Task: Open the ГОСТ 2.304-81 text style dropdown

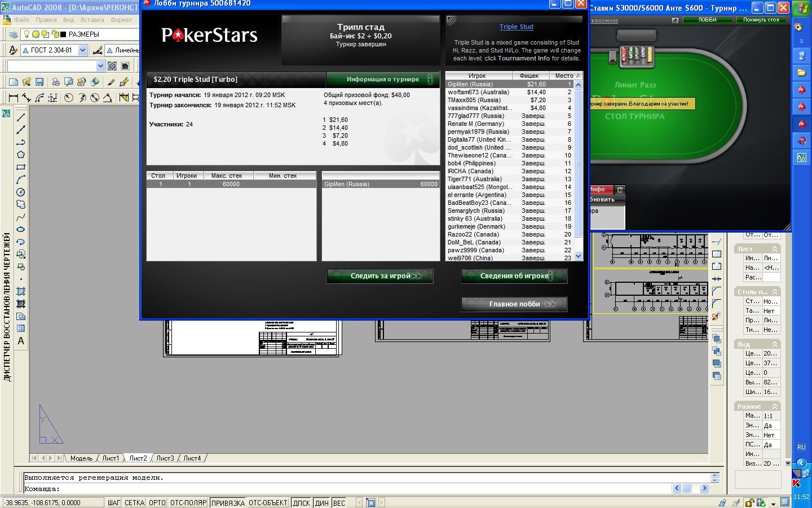Action: [82, 50]
